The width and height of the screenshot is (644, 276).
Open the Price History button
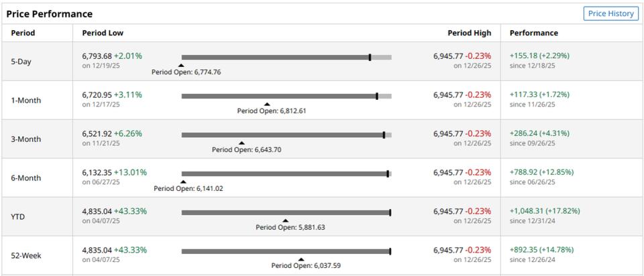pyautogui.click(x=611, y=13)
